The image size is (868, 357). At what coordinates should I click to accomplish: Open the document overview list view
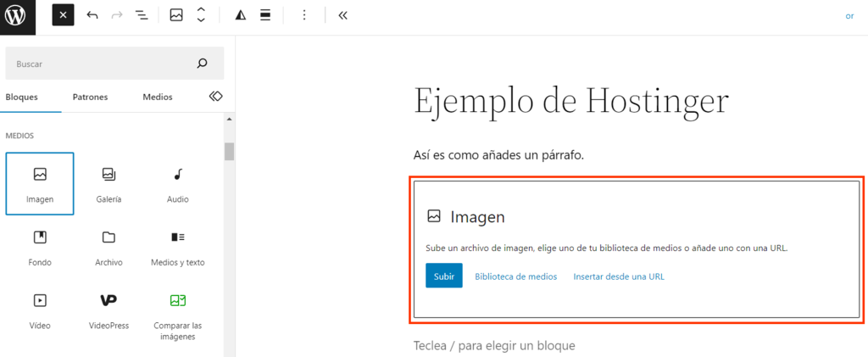[142, 15]
